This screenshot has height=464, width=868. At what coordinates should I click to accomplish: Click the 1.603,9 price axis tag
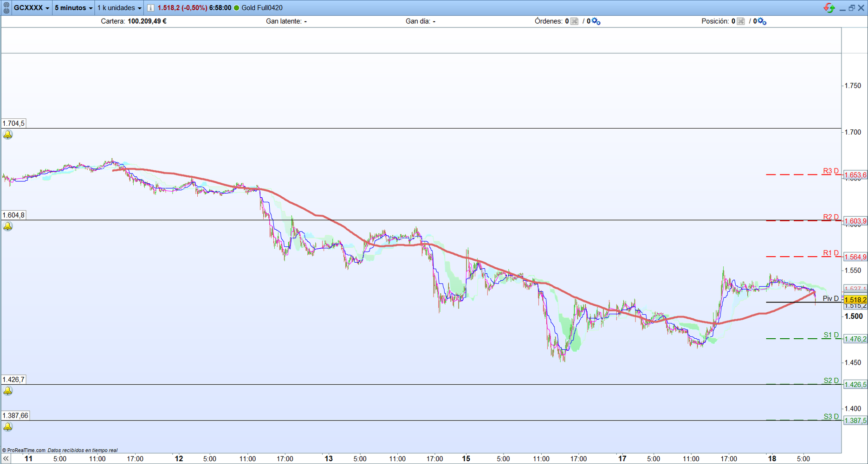coord(855,221)
